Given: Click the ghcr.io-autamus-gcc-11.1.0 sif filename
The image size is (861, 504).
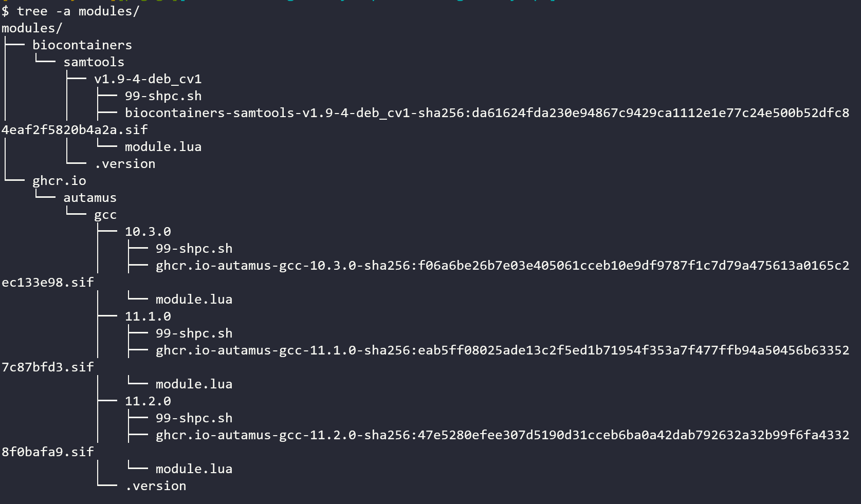Looking at the screenshot, I should [x=502, y=350].
